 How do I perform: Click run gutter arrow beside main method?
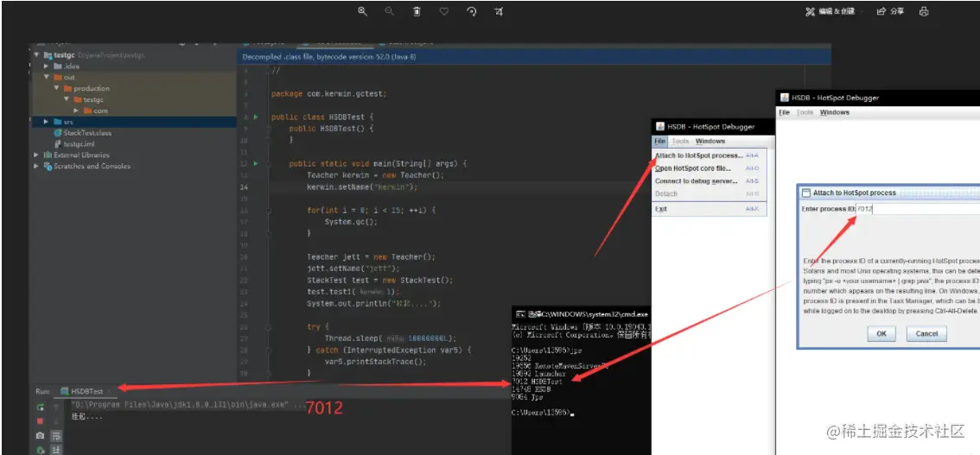coord(256,163)
